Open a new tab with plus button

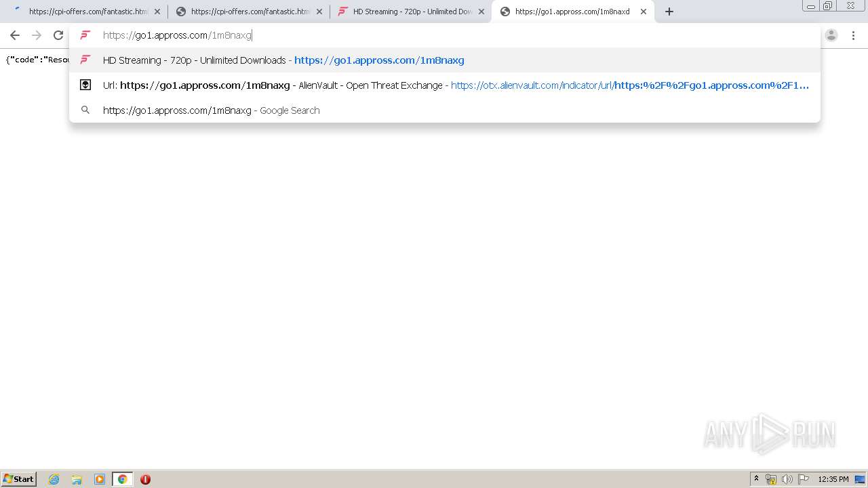point(669,12)
